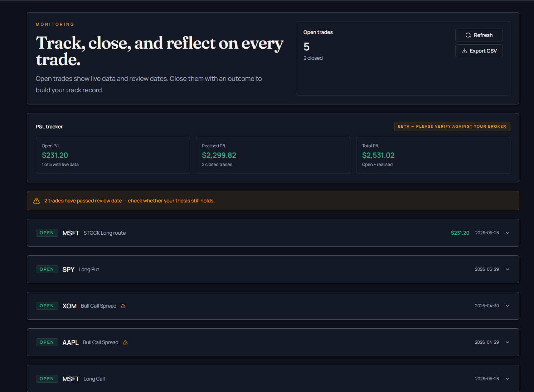This screenshot has height=392, width=534.
Task: Expand the AAPL Bull Call Spread trade
Action: click(508, 342)
